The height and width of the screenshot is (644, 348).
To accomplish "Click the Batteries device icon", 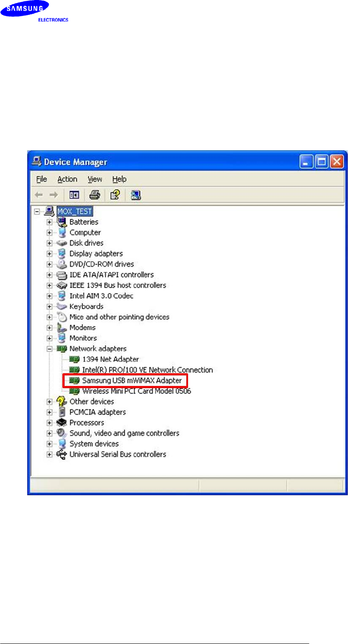I will pyautogui.click(x=62, y=222).
